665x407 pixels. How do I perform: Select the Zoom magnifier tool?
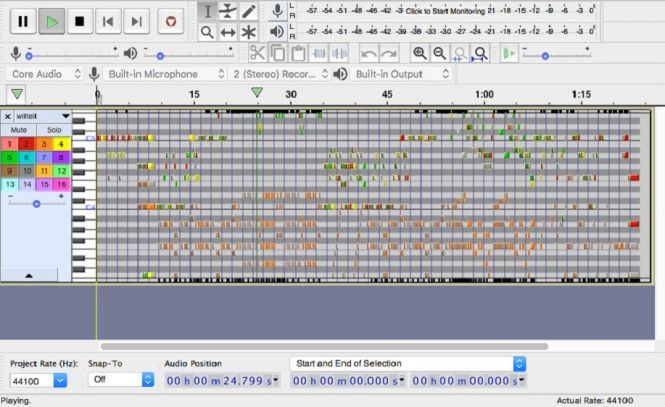(x=207, y=32)
